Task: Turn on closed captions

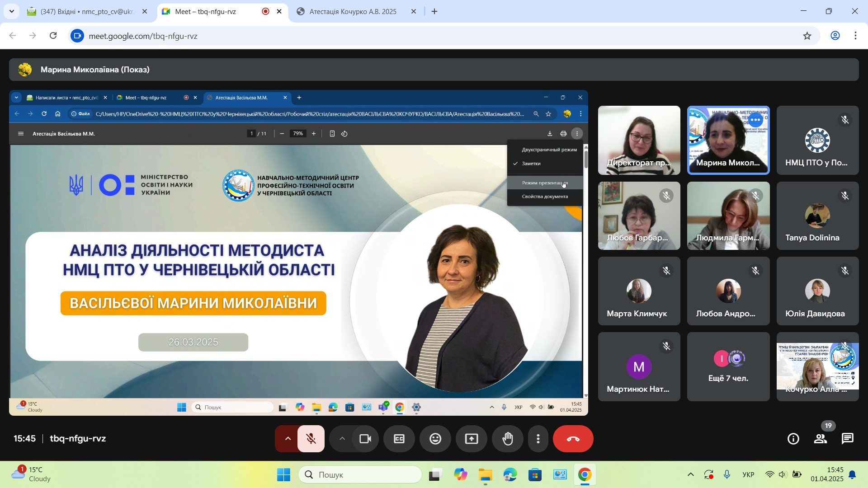Action: [x=399, y=439]
